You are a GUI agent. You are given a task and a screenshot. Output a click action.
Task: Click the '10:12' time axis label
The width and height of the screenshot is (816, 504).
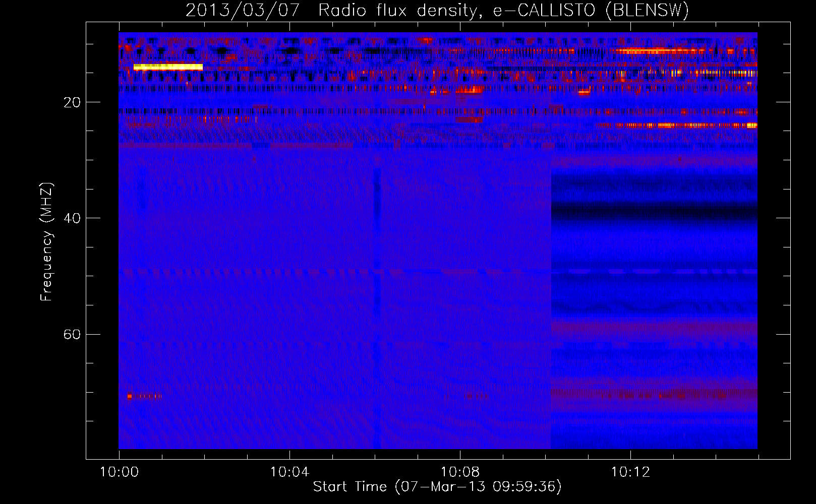630,472
